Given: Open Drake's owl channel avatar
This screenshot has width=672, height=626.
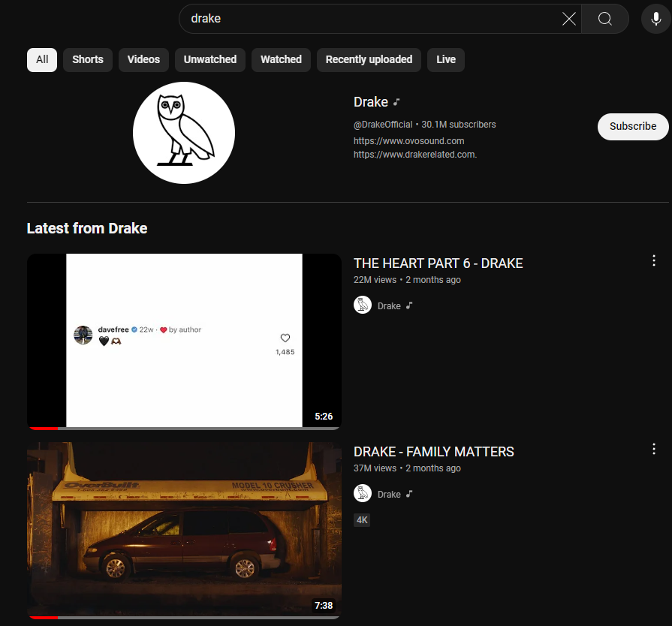Looking at the screenshot, I should tap(184, 133).
